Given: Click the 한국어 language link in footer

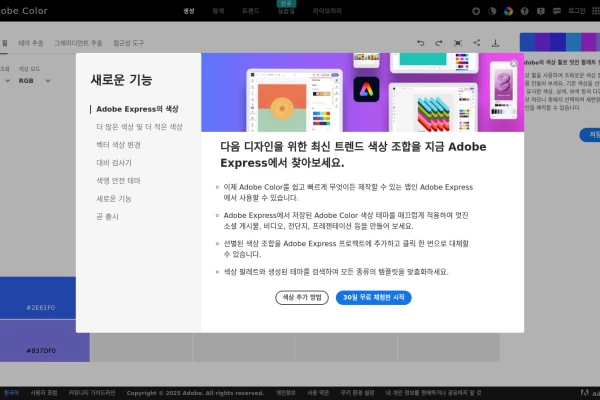Looking at the screenshot, I should click(x=11, y=393).
